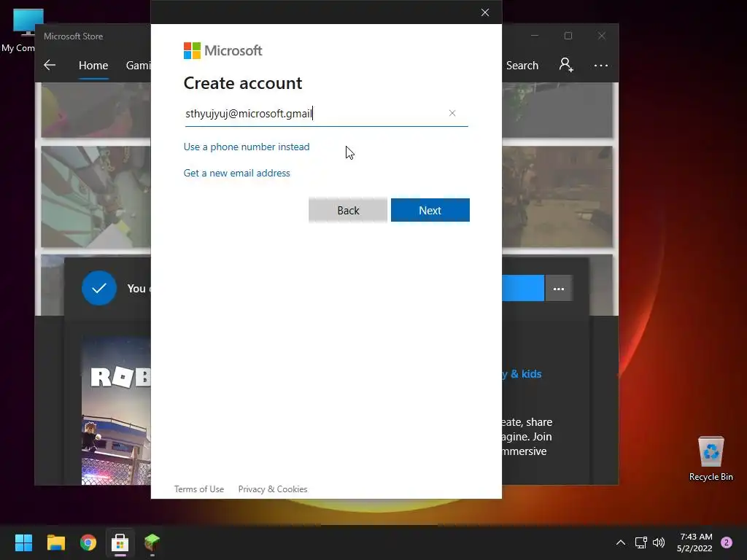Open File Explorer from the taskbar

coord(56,542)
